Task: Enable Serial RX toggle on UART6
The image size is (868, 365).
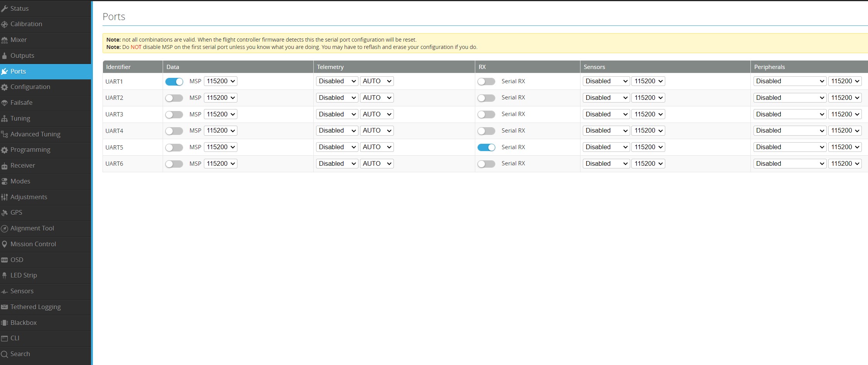Action: click(486, 164)
